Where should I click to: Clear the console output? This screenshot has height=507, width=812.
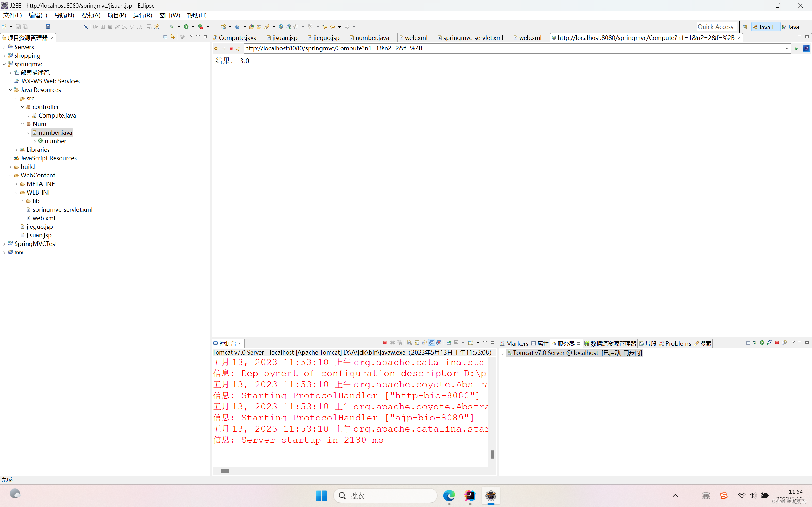coord(409,343)
